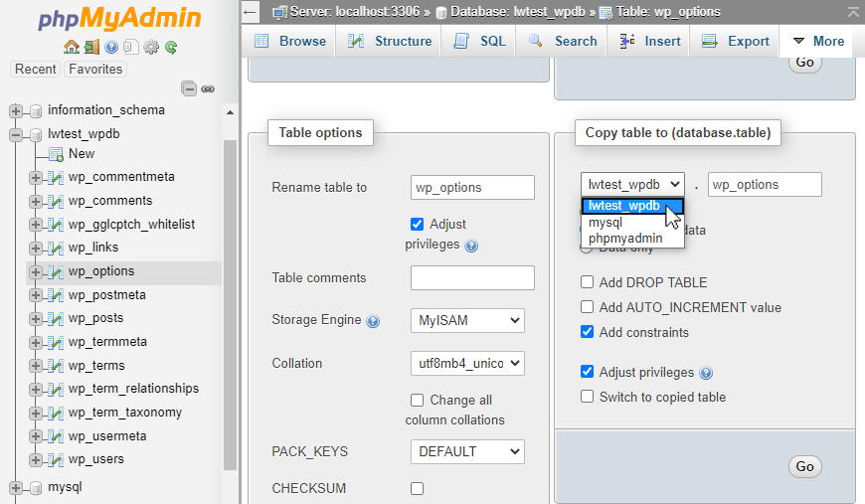Click the Rename table to input field

tap(473, 188)
